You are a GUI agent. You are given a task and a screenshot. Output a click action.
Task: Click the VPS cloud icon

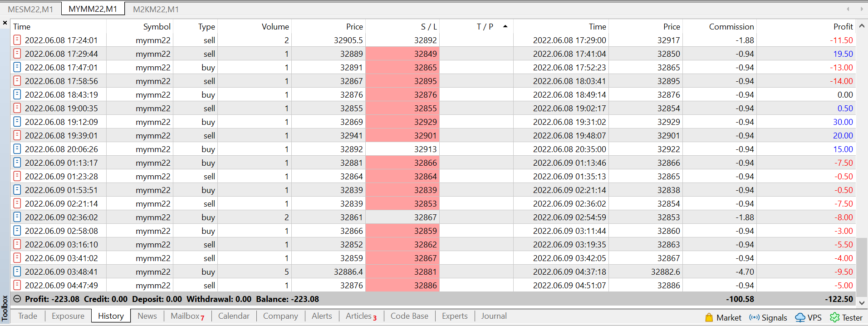[x=800, y=317]
